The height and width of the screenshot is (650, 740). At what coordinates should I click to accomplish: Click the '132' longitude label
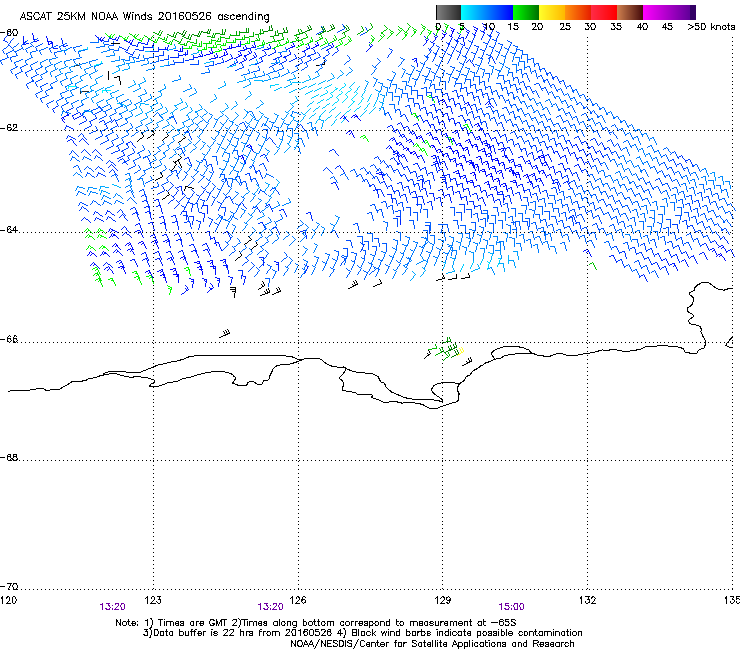[x=587, y=600]
